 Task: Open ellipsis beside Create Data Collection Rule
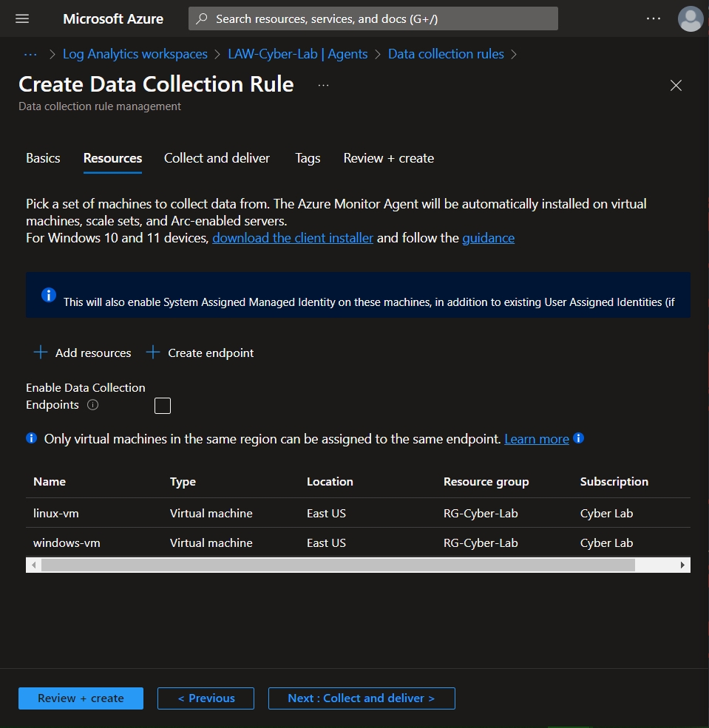pos(323,86)
